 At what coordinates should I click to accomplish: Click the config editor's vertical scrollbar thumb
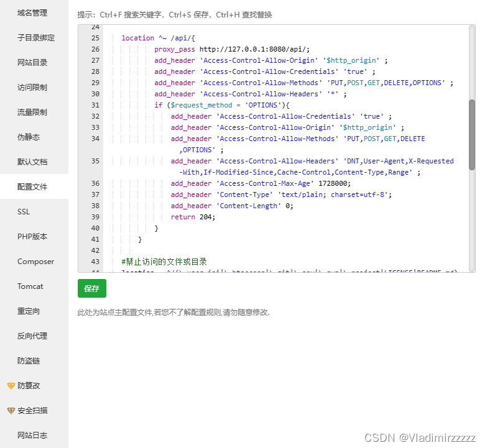point(472,134)
